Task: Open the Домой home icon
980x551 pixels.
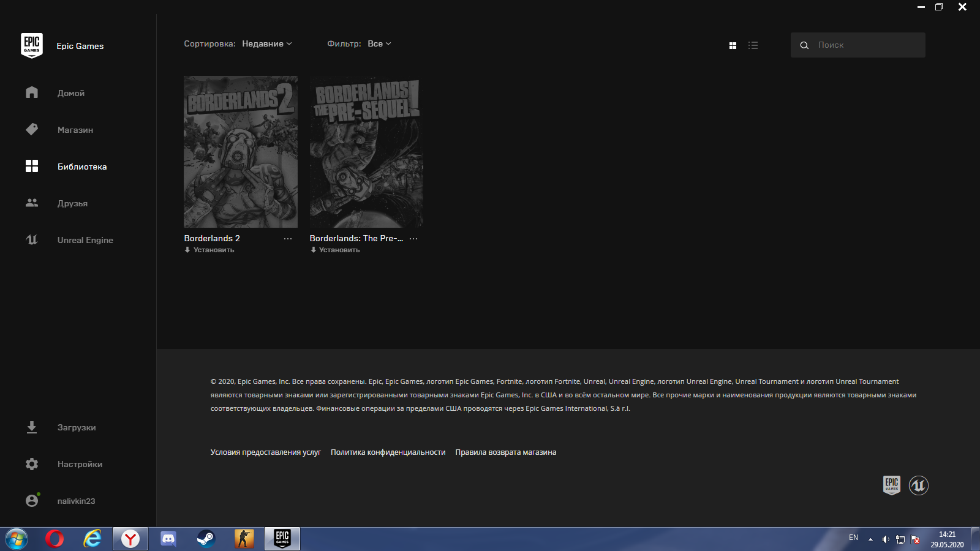Action: [32, 92]
